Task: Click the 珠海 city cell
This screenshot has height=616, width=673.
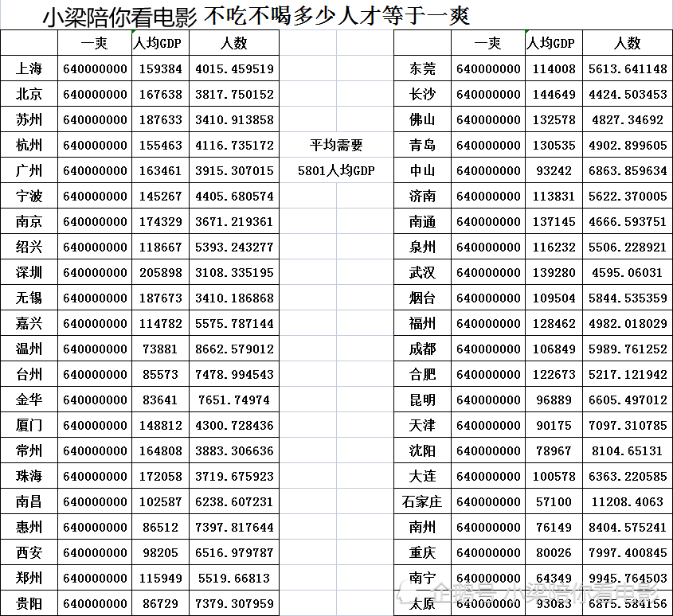Action: pos(29,476)
